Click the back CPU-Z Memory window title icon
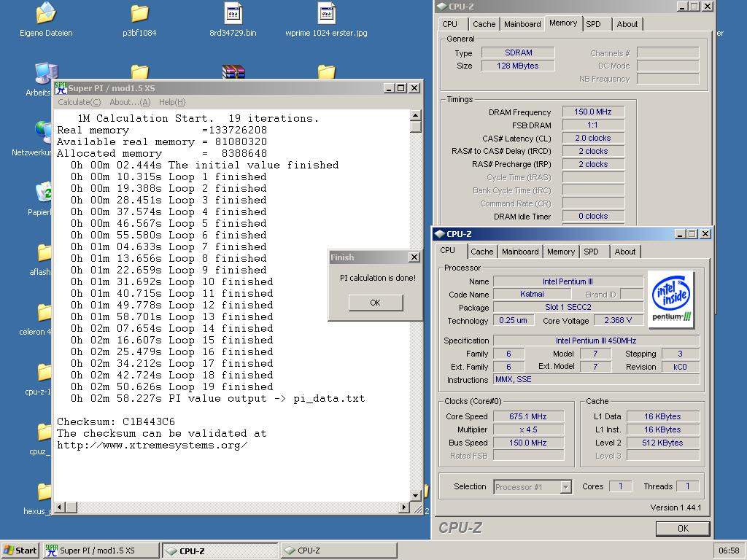The width and height of the screenshot is (747, 560). pos(442,6)
